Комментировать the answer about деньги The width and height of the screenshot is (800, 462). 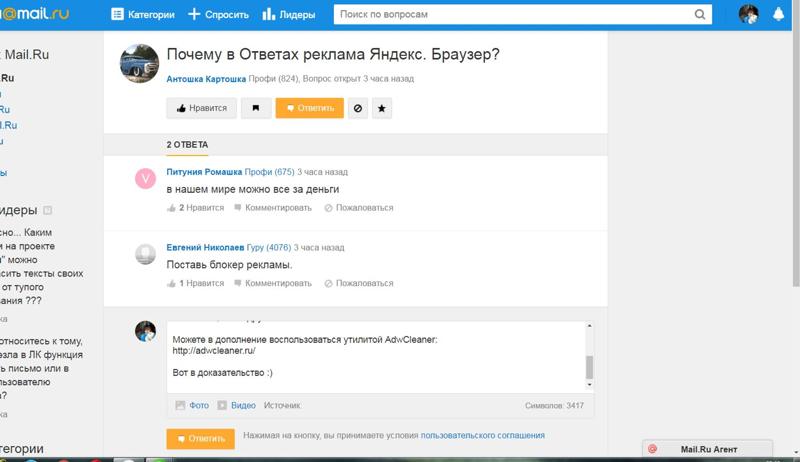point(273,208)
